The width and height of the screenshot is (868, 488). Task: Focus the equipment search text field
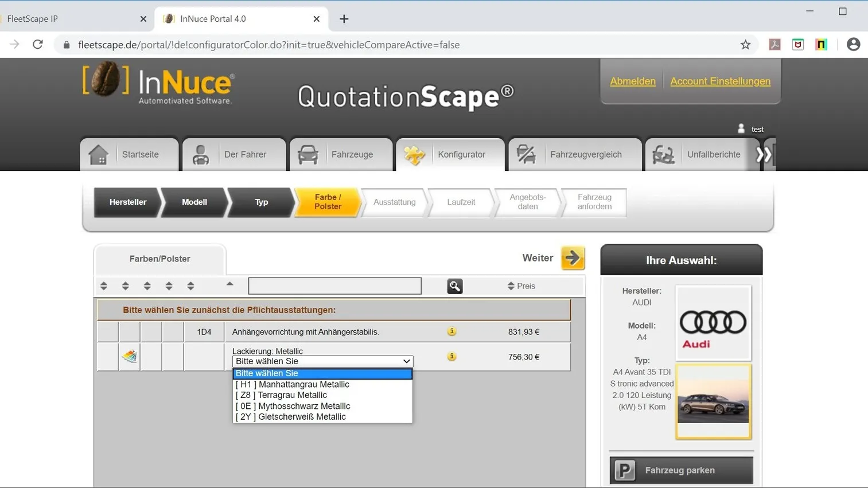point(335,286)
